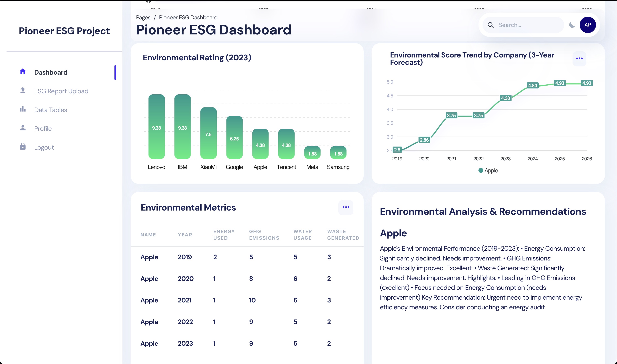
Task: Click the Logout lock icon
Action: 23,146
